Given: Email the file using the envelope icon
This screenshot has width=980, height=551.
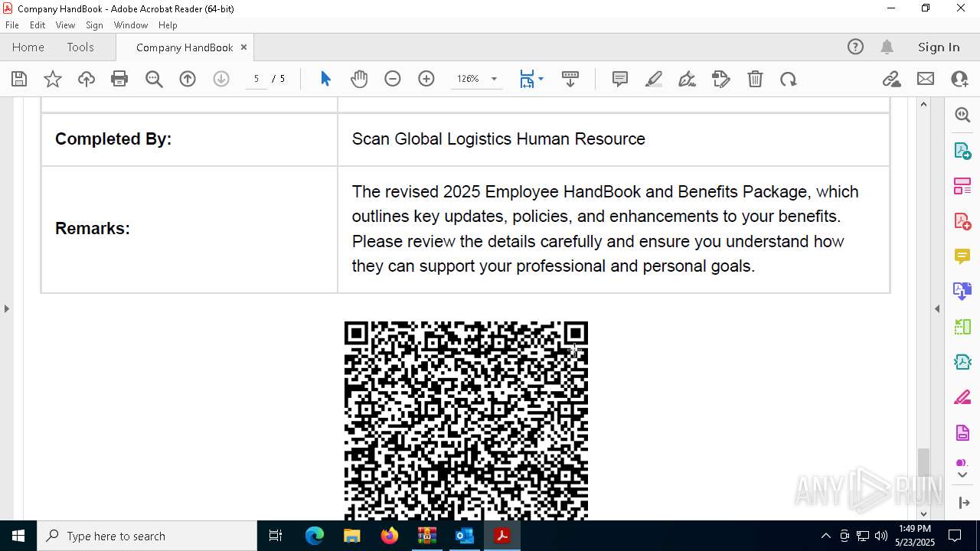Looking at the screenshot, I should [x=926, y=79].
